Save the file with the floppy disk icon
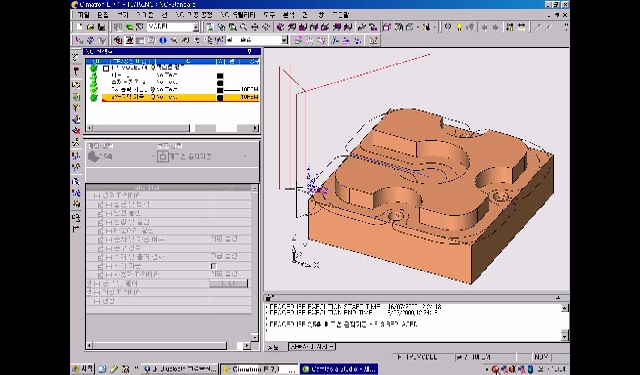The height and width of the screenshot is (375, 640). (x=101, y=27)
